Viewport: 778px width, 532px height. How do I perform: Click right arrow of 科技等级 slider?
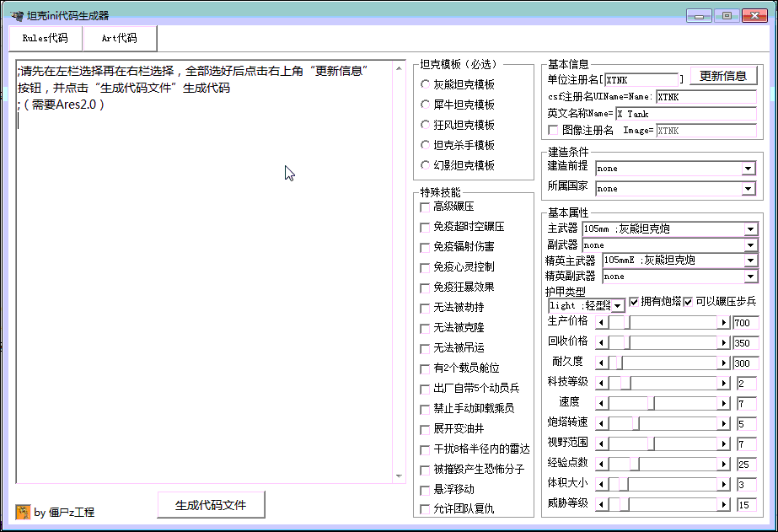click(x=723, y=383)
